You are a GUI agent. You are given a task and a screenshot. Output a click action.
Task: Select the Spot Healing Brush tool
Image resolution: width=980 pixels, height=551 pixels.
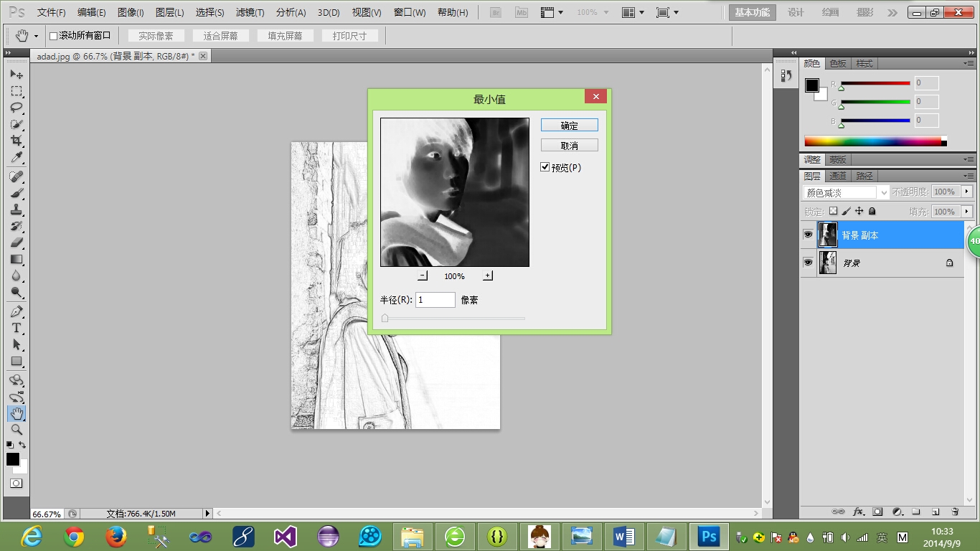[17, 176]
